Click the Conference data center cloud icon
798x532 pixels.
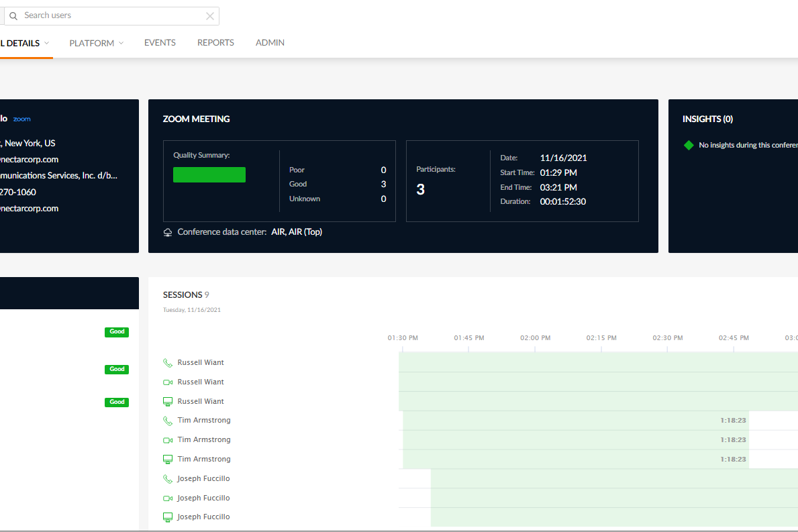(167, 232)
